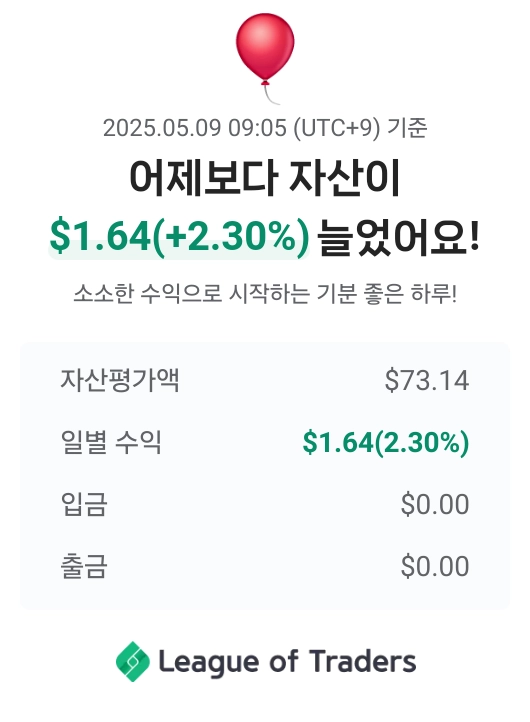
Task: Tap the green $1.64(2.30%) daily profit
Action: tap(386, 443)
